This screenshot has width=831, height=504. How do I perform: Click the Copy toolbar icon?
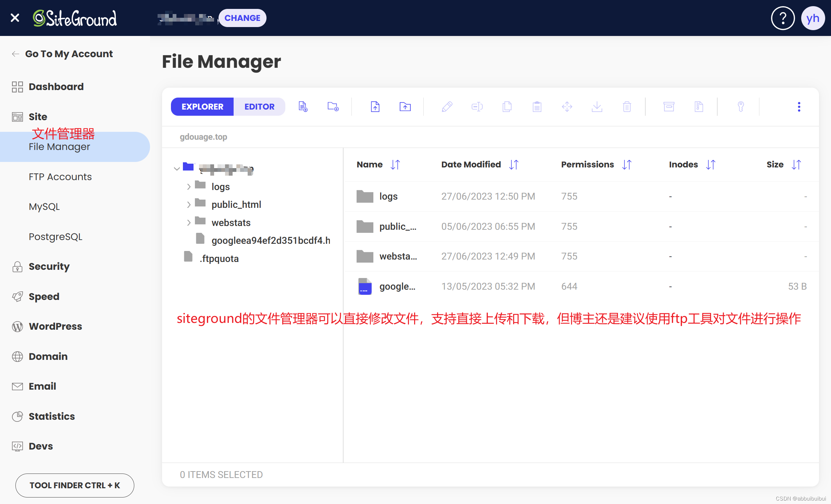(507, 107)
